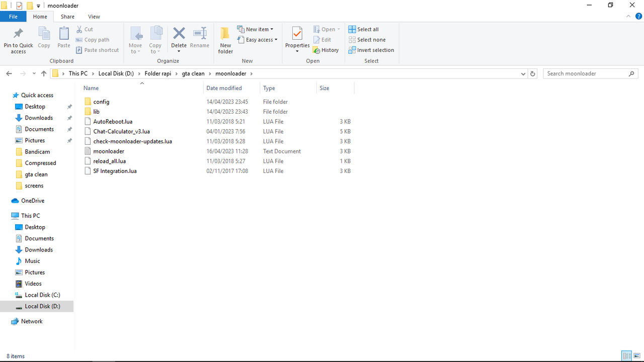Open the Easy access dropdown

point(257,40)
